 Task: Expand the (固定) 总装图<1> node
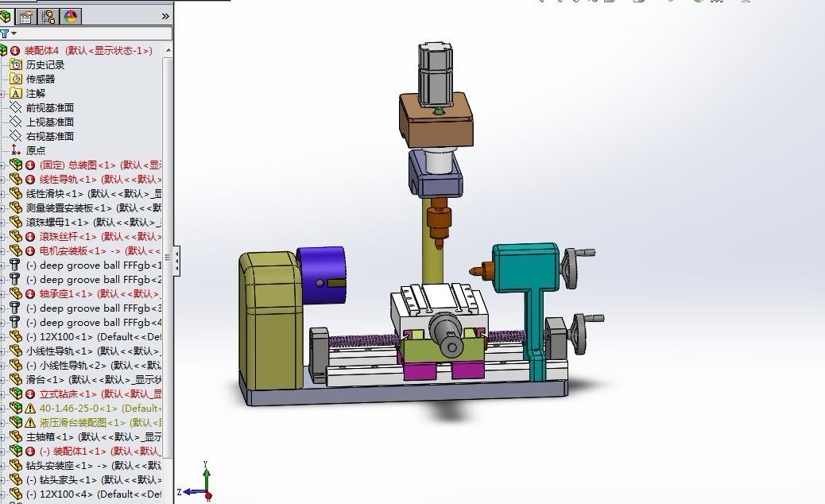(2, 165)
